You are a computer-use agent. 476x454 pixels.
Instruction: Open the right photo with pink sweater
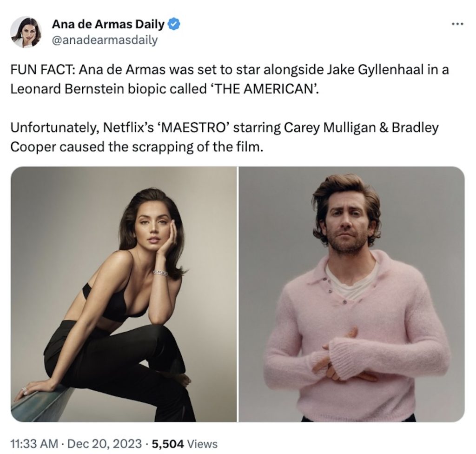[x=351, y=294]
